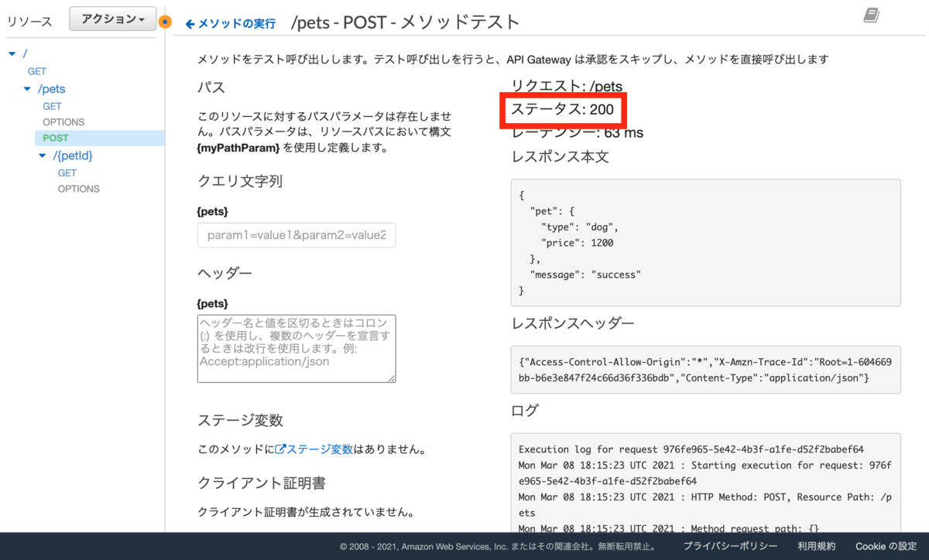
Task: Open 利用規約 footer link
Action: [x=817, y=546]
